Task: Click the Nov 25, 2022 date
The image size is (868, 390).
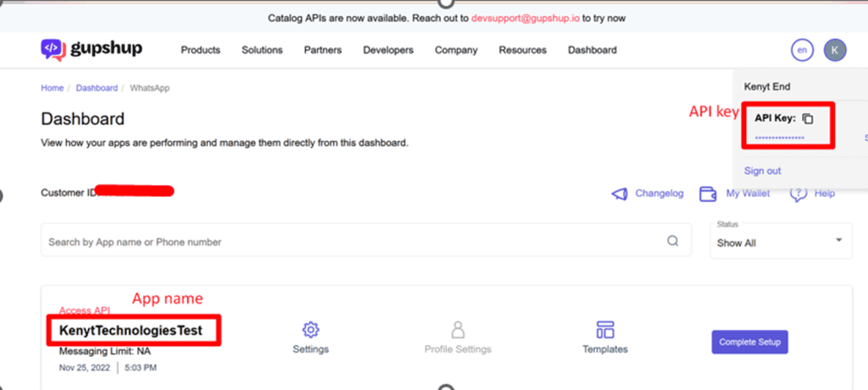Action: coord(85,367)
